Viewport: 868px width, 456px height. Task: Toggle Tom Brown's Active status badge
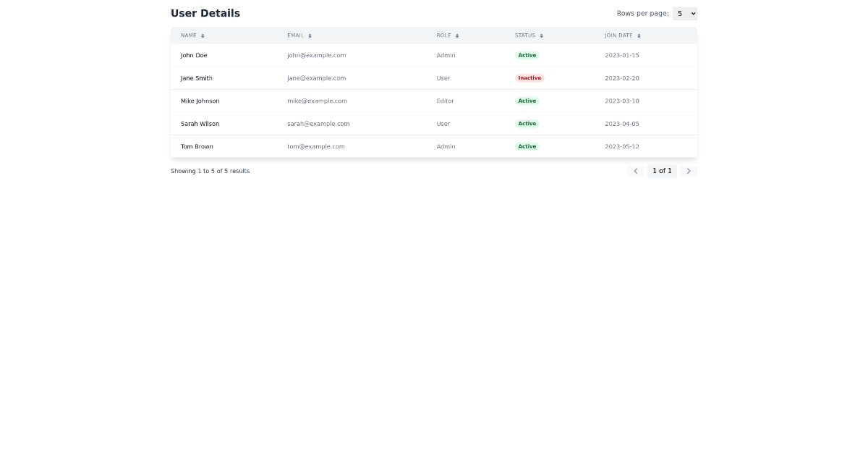(527, 146)
